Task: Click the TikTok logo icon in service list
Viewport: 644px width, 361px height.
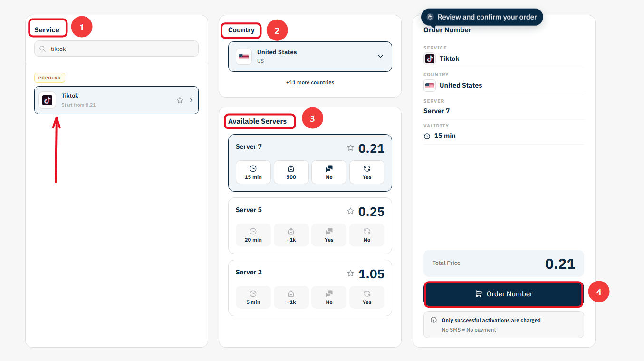Action: click(47, 100)
